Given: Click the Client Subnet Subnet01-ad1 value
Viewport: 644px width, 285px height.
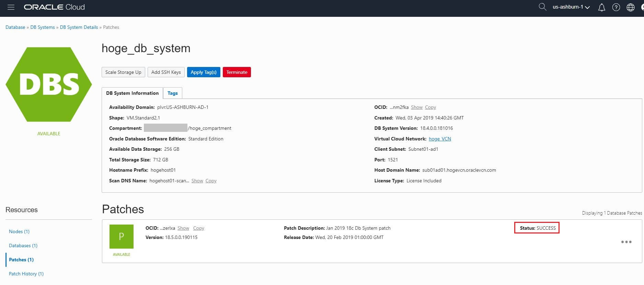Looking at the screenshot, I should click(x=423, y=149).
